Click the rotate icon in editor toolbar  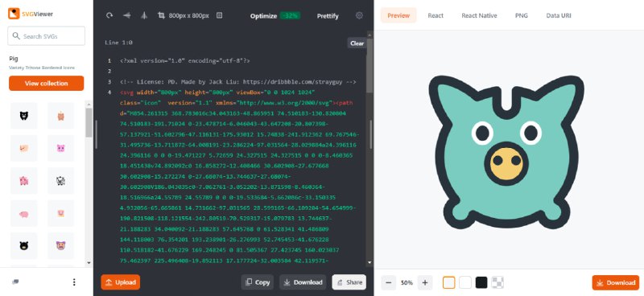pyautogui.click(x=109, y=15)
